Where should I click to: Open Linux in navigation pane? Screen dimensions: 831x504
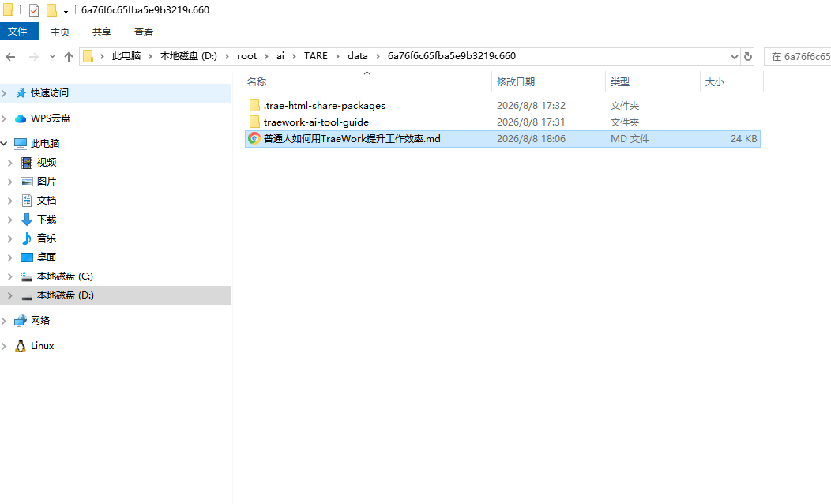click(43, 345)
